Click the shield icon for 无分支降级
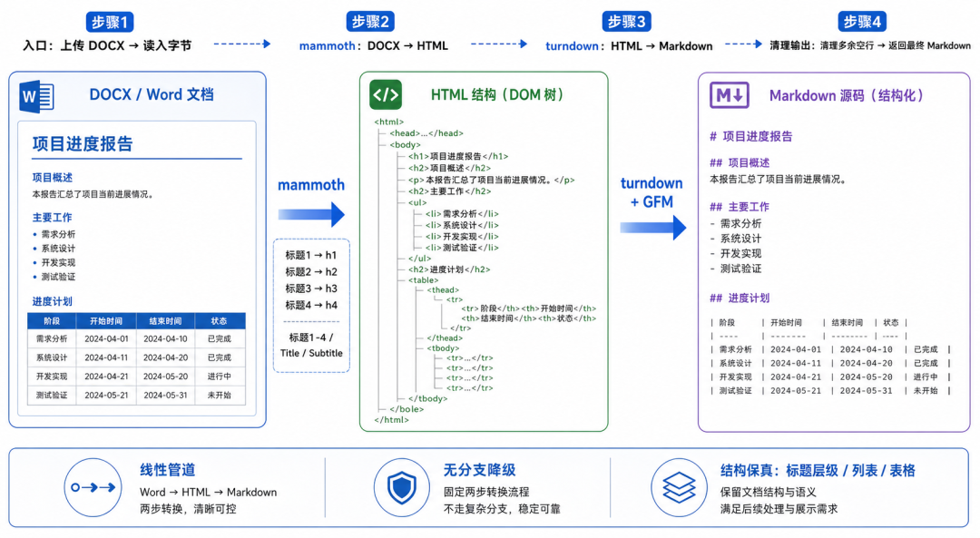 [x=402, y=487]
